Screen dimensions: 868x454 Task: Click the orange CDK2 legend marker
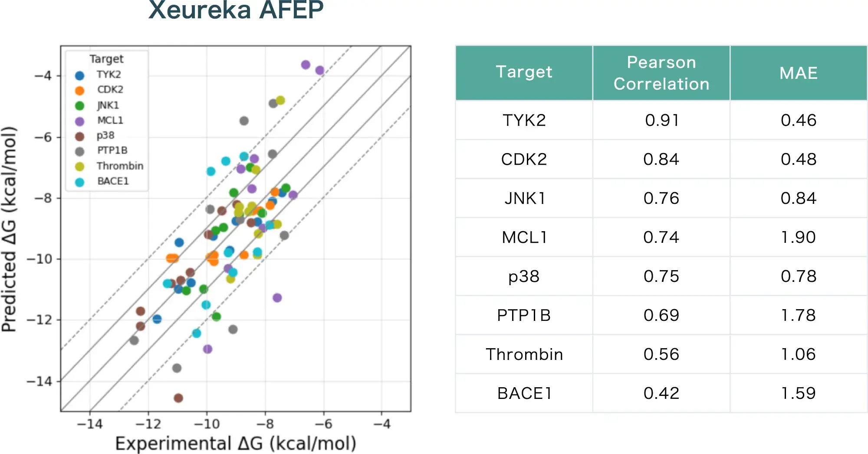click(x=79, y=91)
